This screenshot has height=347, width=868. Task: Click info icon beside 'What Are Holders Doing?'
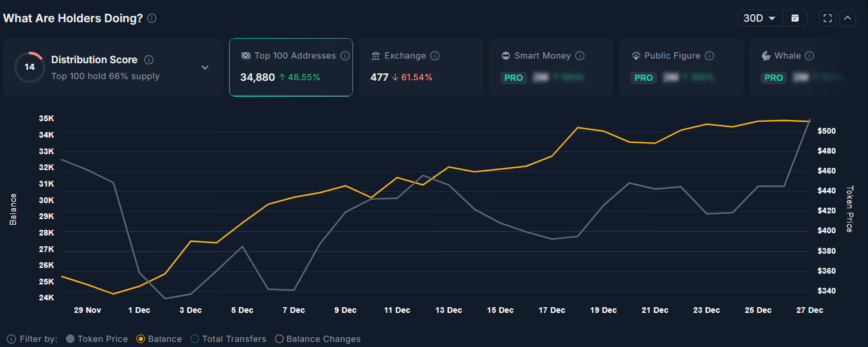click(x=152, y=18)
